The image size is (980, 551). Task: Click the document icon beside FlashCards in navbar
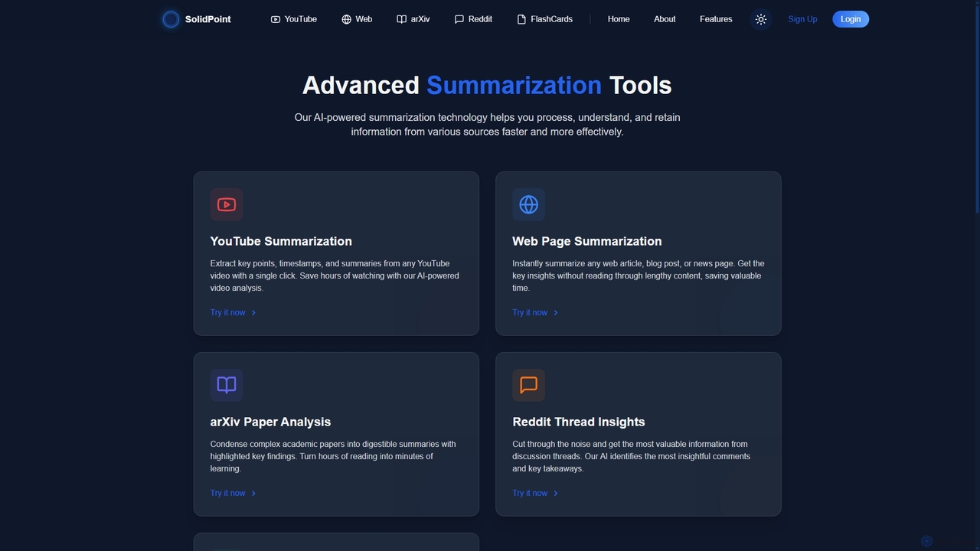pyautogui.click(x=521, y=19)
